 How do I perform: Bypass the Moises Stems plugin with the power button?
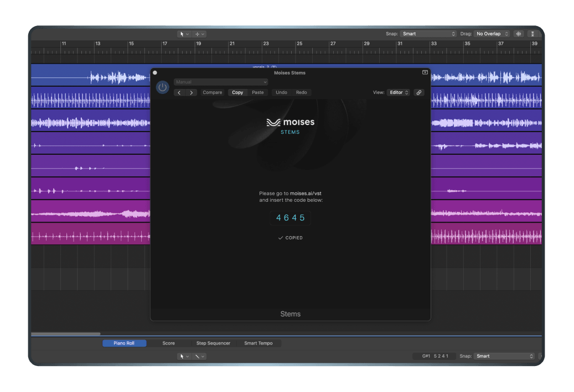(x=162, y=87)
